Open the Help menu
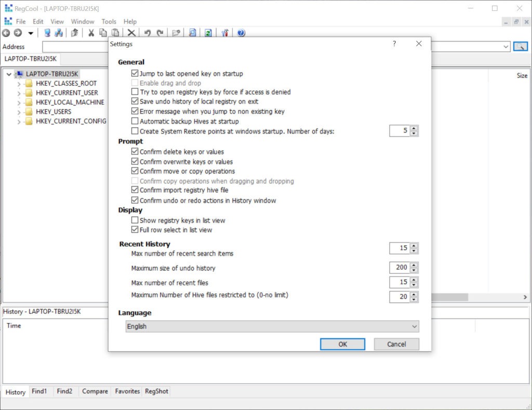 tap(130, 21)
